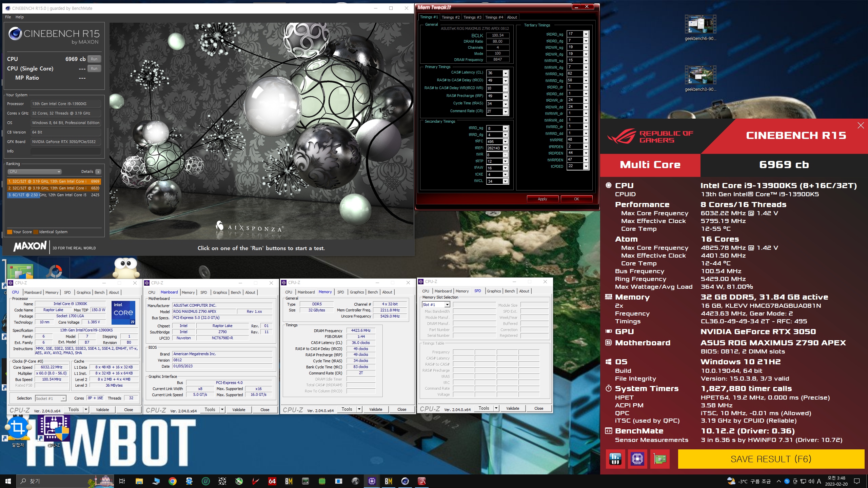Screen dimensions: 868x488
Task: Click OK in Mem TweakIt
Action: click(x=576, y=199)
